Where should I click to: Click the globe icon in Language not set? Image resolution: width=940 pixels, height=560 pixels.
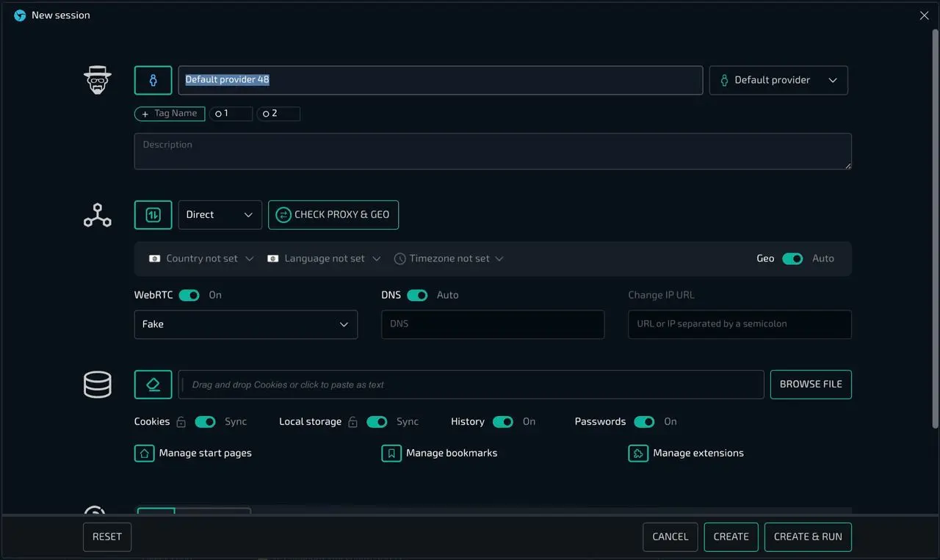pyautogui.click(x=272, y=258)
